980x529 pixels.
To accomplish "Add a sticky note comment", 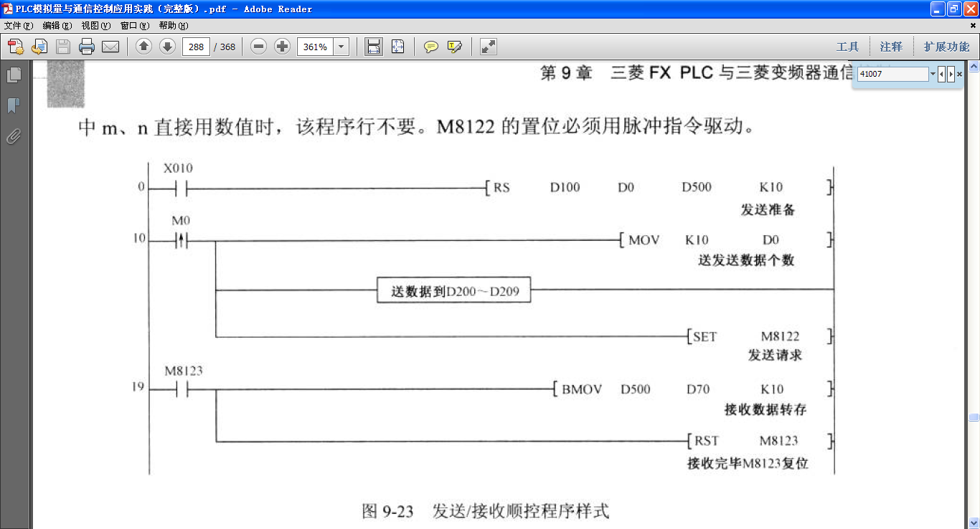I will coord(430,47).
